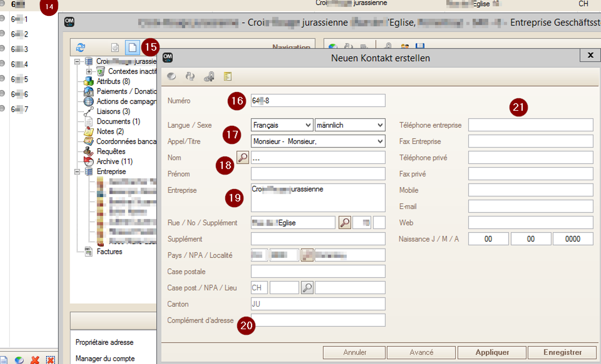Viewport: 601px width, 364px height.
Task: Click the Téléphone entreprise input field
Action: coord(531,125)
